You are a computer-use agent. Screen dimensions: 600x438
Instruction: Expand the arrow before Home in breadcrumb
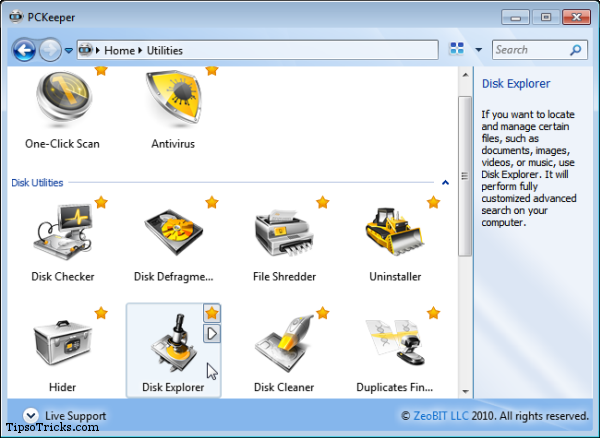98,50
